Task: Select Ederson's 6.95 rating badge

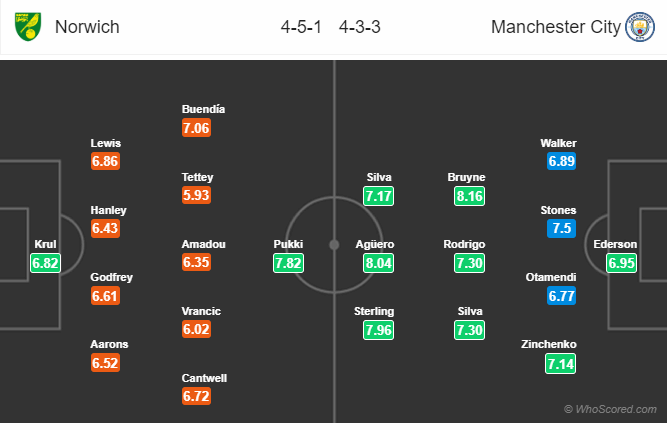Action: [x=621, y=263]
